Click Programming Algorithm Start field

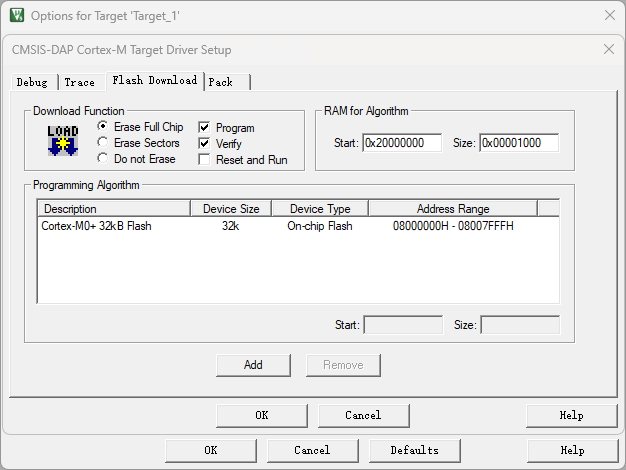[x=403, y=325]
